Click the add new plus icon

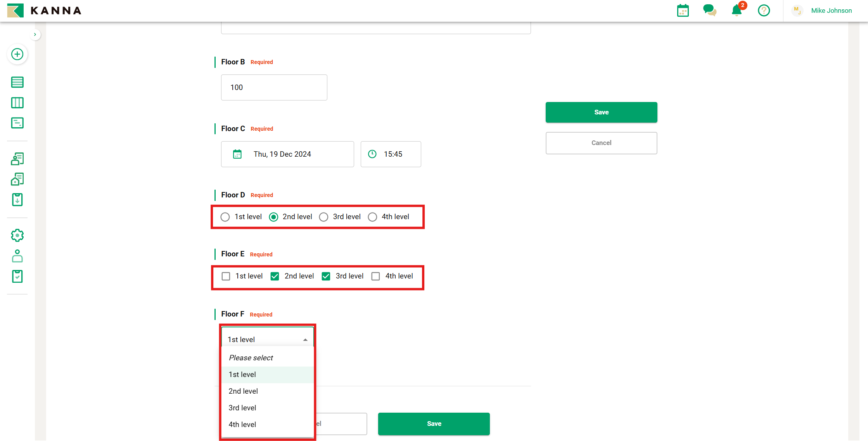17,54
